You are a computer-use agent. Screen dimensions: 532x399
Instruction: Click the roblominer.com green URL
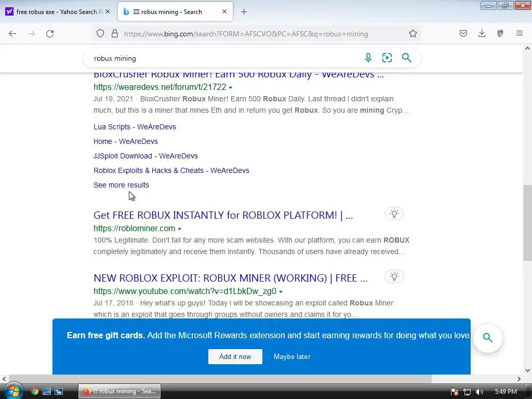(x=135, y=229)
